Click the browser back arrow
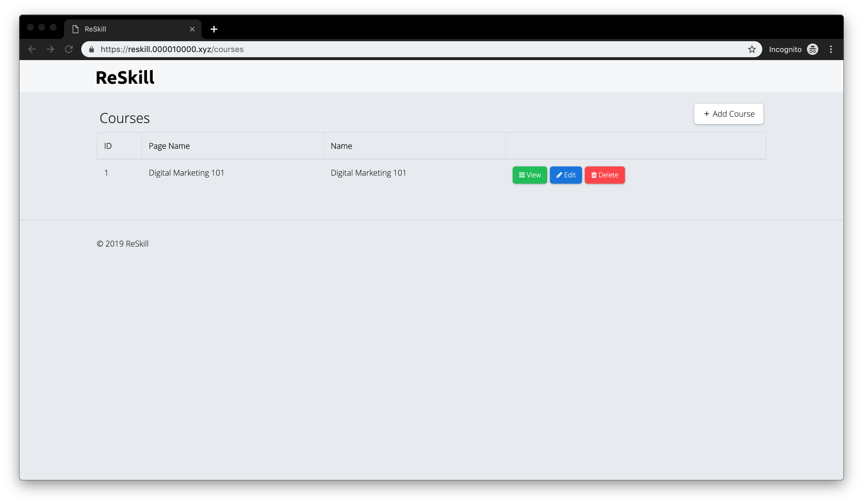 [32, 49]
